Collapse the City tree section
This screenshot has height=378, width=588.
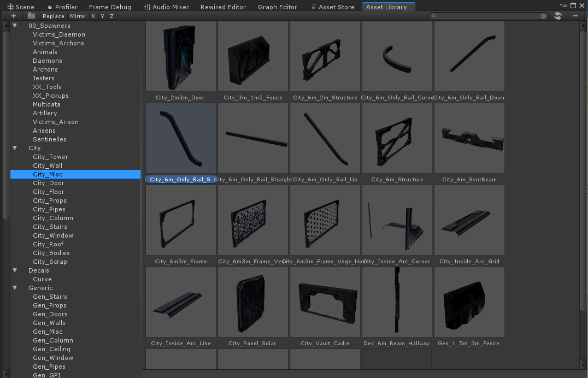pos(14,148)
